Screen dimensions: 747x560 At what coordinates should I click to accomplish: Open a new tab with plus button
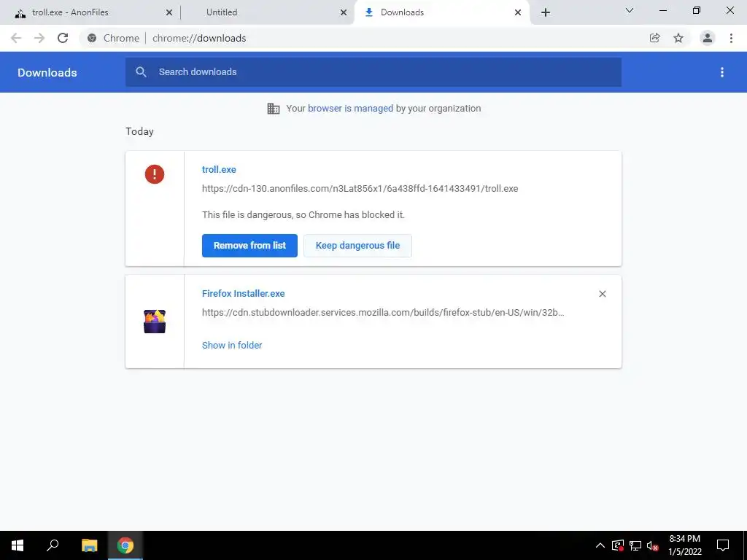(x=546, y=12)
